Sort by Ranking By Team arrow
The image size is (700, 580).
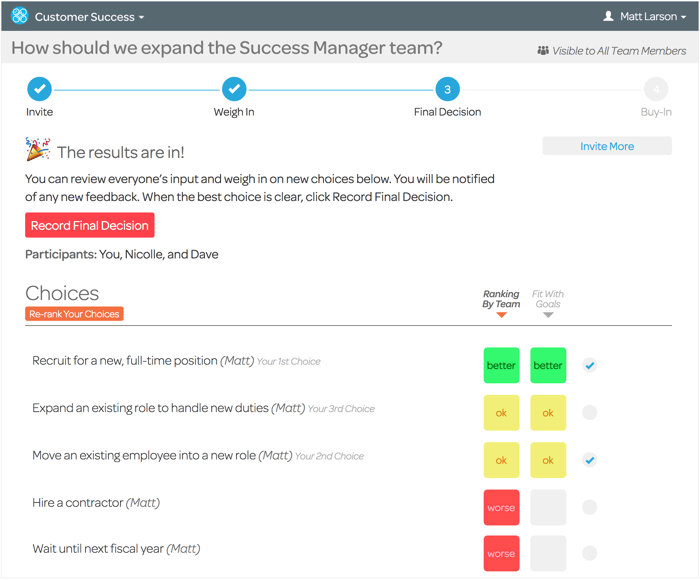coord(501,315)
